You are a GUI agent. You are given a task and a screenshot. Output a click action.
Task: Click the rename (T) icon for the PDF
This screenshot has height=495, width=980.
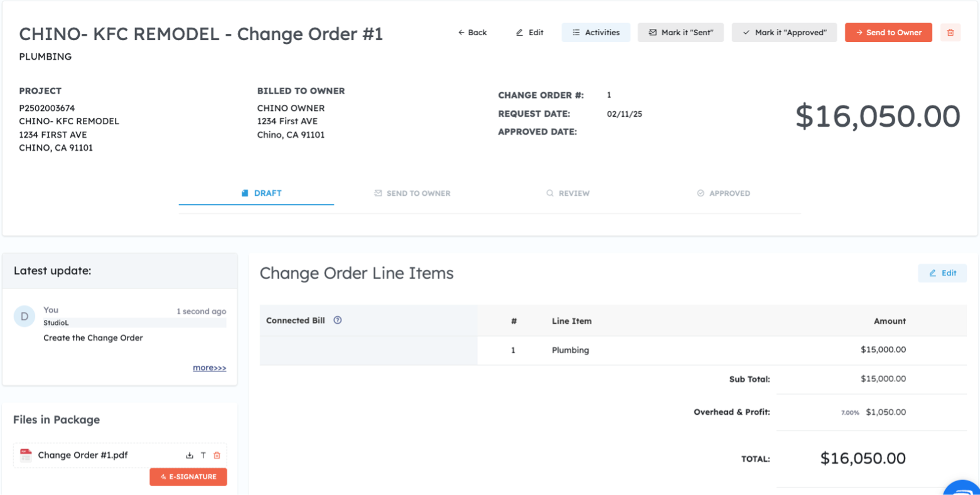[x=203, y=455]
